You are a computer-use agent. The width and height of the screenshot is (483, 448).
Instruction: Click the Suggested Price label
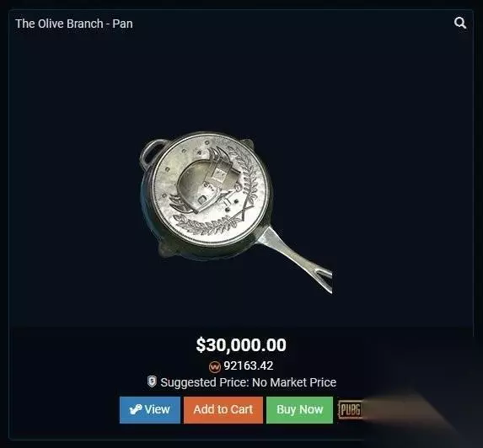[205, 382]
